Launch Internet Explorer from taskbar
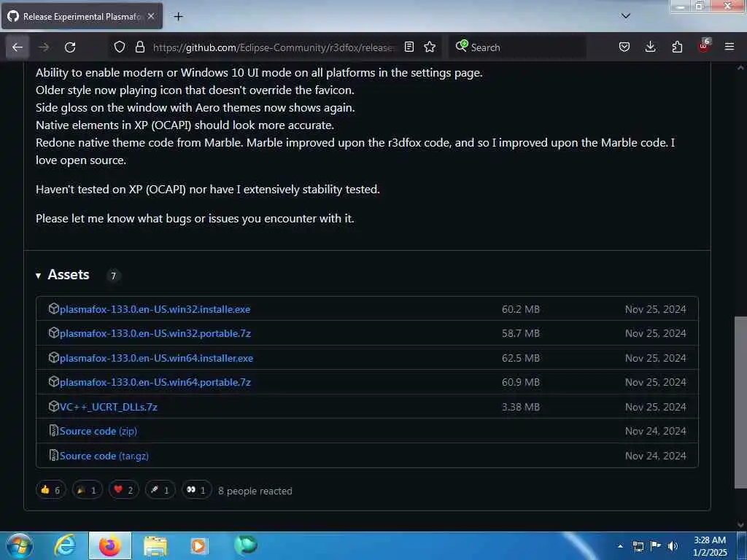The width and height of the screenshot is (747, 560). point(64,545)
